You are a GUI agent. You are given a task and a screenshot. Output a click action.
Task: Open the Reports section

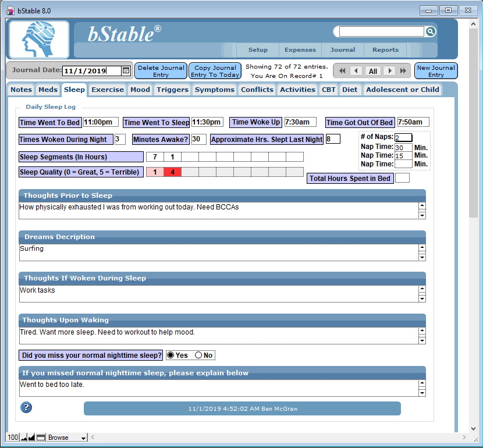click(x=385, y=50)
